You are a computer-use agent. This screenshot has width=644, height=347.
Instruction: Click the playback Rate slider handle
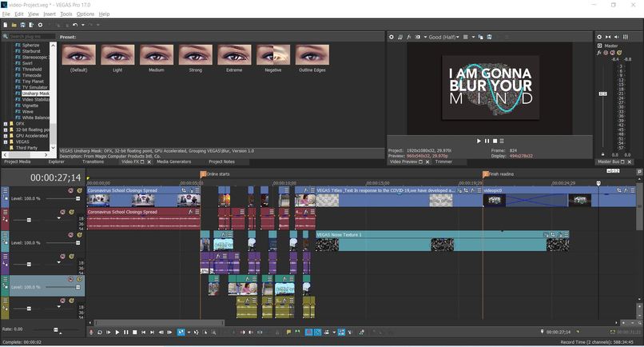(x=56, y=329)
